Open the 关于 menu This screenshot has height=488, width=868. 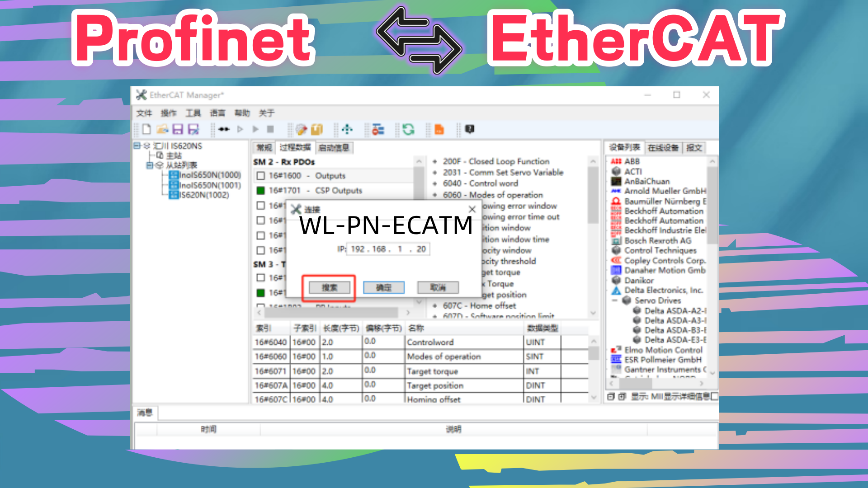click(x=267, y=113)
